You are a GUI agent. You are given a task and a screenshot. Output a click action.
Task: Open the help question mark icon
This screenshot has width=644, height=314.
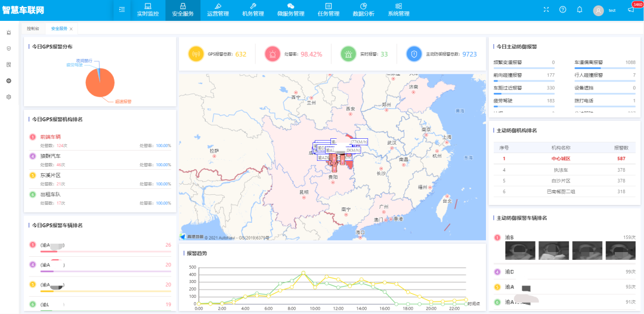(x=563, y=10)
